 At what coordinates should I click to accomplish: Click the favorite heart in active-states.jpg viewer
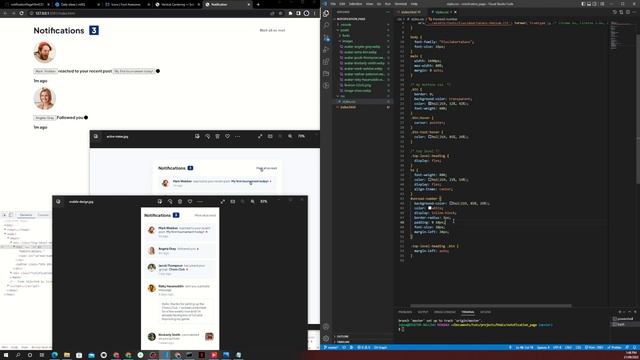(227, 136)
